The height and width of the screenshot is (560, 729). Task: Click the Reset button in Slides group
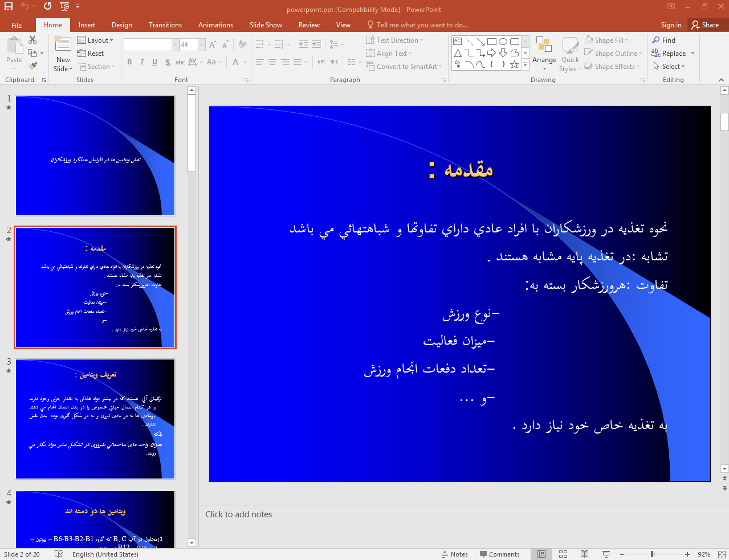tap(91, 54)
